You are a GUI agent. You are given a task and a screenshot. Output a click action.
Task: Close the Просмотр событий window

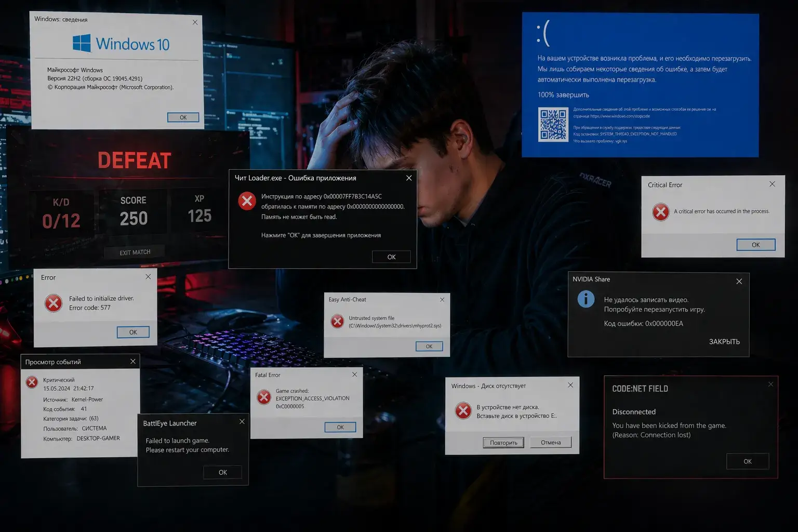click(x=134, y=361)
